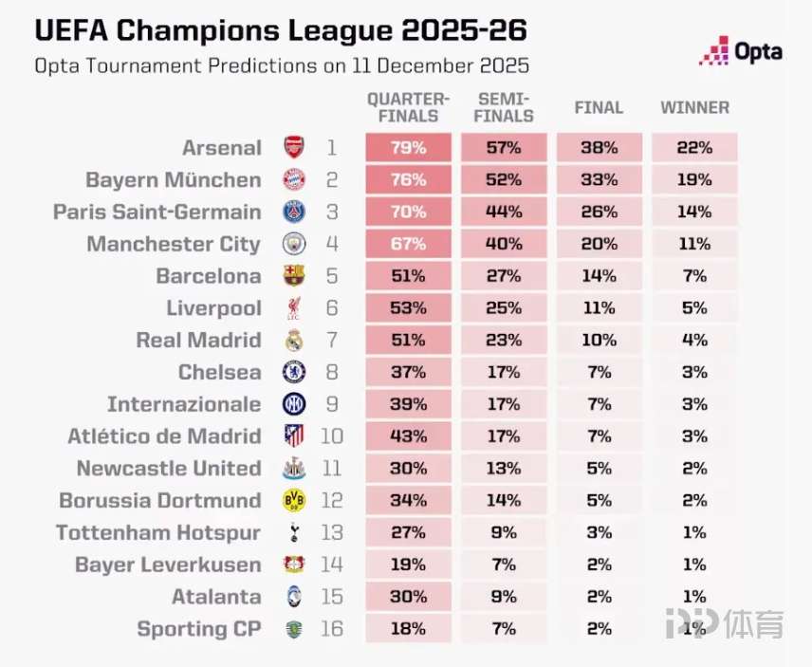
Task: Click the QUARTER-FINALS column header
Action: click(408, 107)
